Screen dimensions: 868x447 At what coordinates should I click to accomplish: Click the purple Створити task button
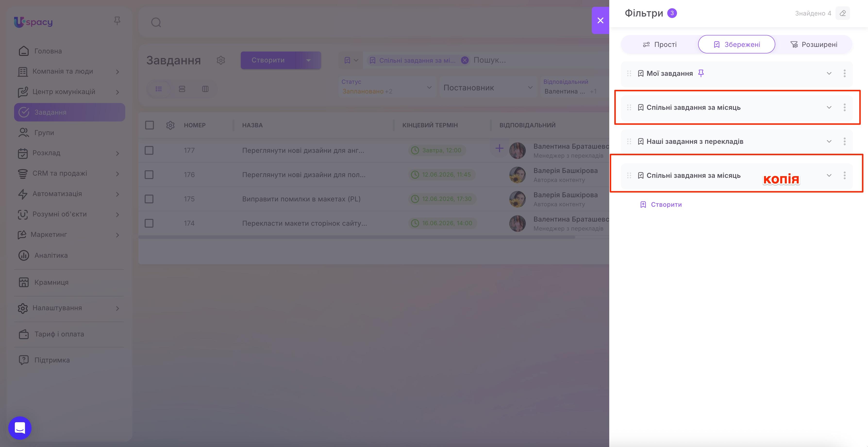tap(268, 60)
